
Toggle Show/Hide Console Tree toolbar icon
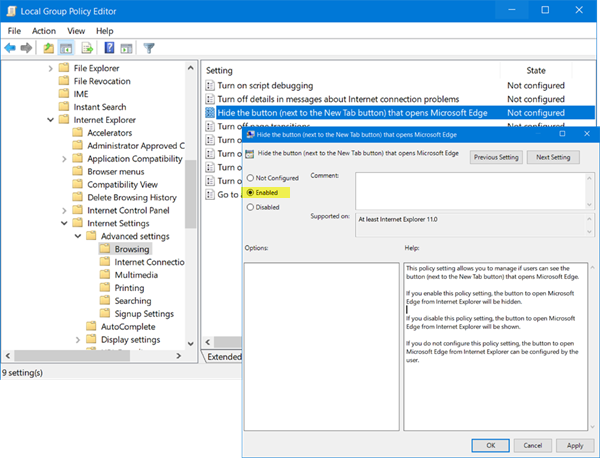click(x=66, y=48)
